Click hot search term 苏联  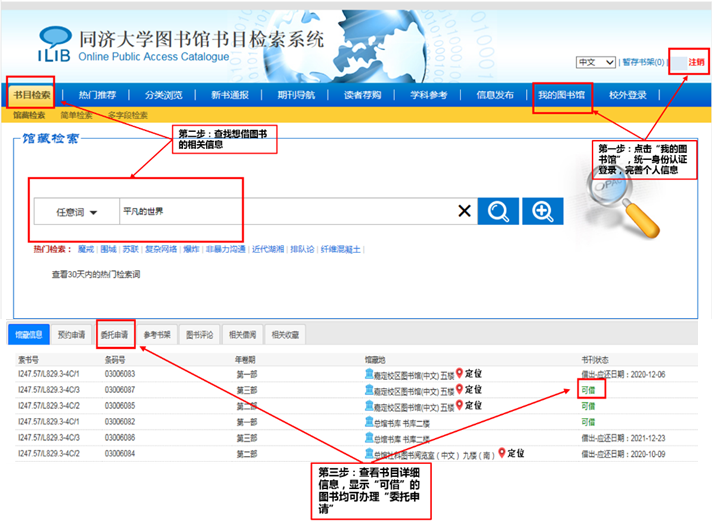[131, 249]
